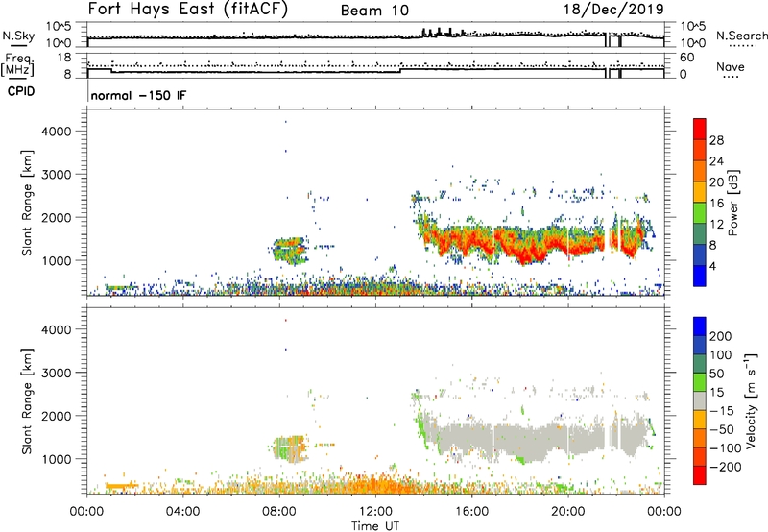Click the 08:00 echo patch in power plot

click(x=289, y=250)
